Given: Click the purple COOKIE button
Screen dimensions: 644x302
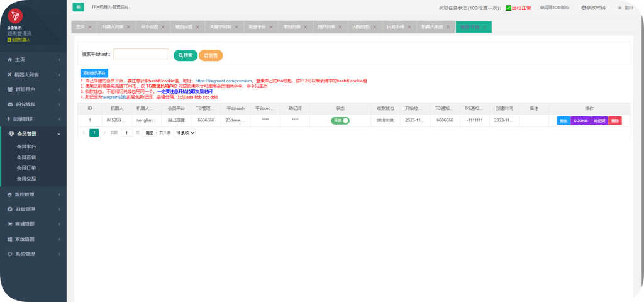Looking at the screenshot, I should 580,121.
